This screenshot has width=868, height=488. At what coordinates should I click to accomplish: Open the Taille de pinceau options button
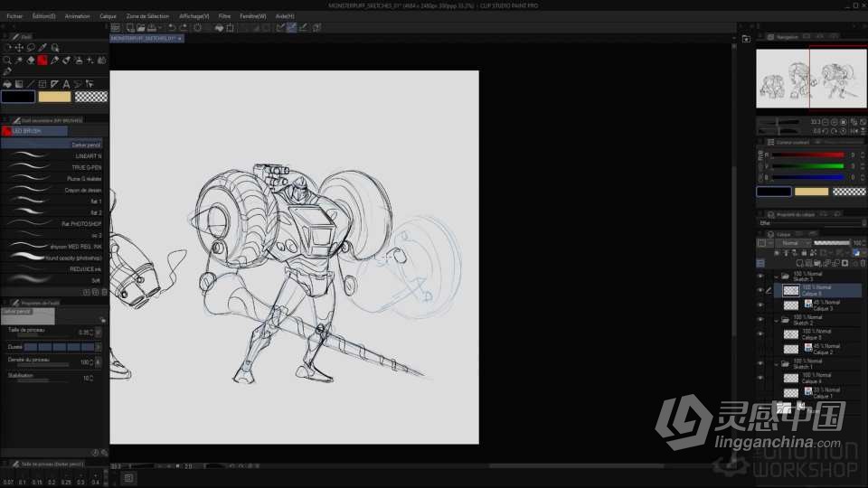coord(98,333)
